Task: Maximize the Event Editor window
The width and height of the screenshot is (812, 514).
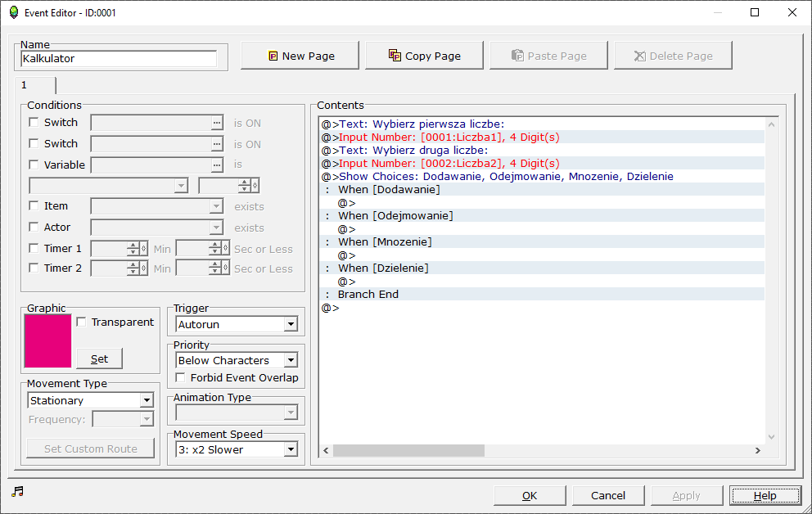Action: pyautogui.click(x=755, y=12)
